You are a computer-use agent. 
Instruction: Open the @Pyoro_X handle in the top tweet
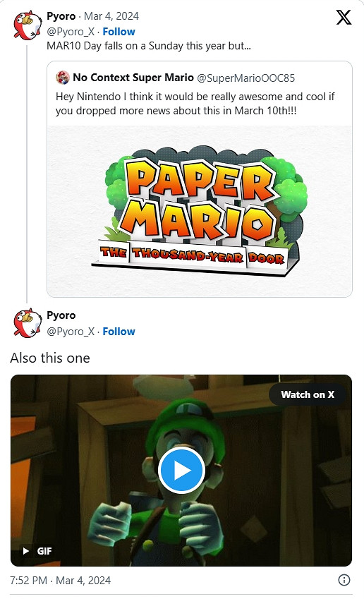tap(71, 32)
